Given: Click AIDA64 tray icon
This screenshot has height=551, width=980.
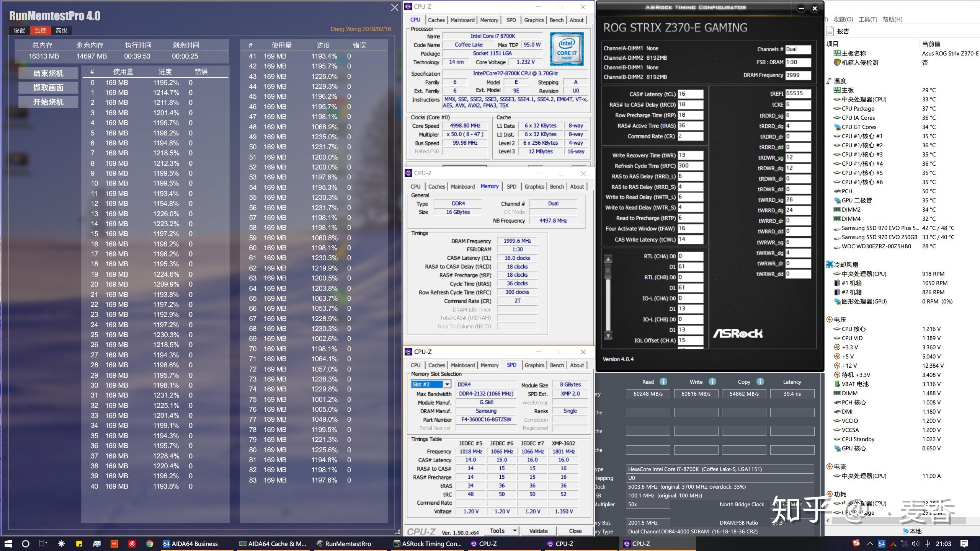Looking at the screenshot, I should 881,544.
